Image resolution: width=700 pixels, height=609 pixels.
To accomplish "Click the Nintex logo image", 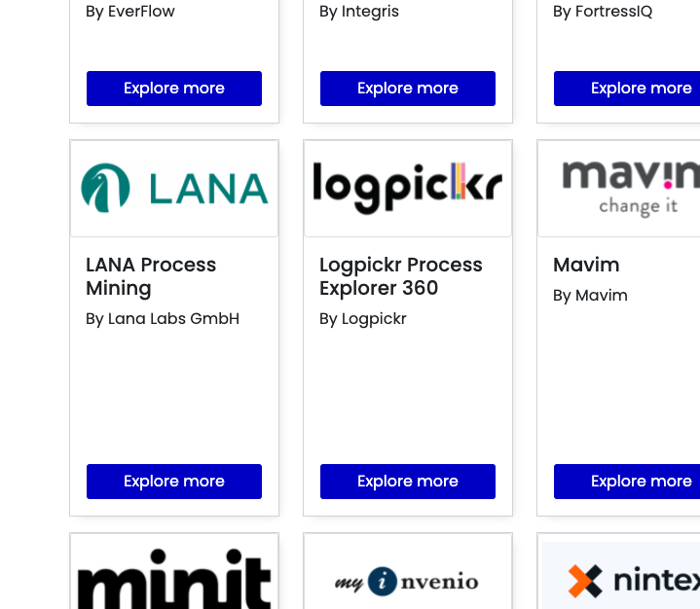I will click(x=621, y=576).
